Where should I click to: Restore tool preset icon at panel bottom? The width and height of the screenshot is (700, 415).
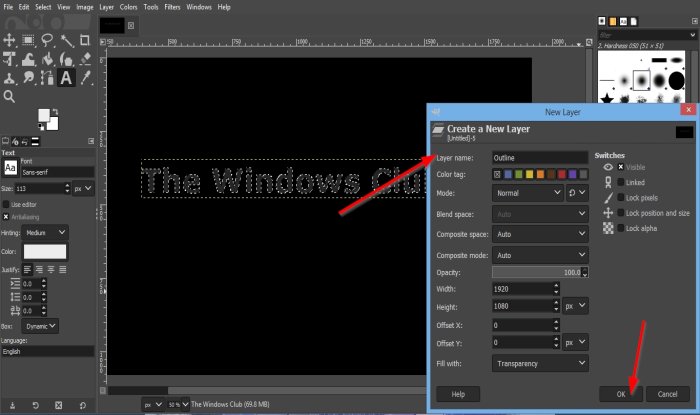pos(36,405)
